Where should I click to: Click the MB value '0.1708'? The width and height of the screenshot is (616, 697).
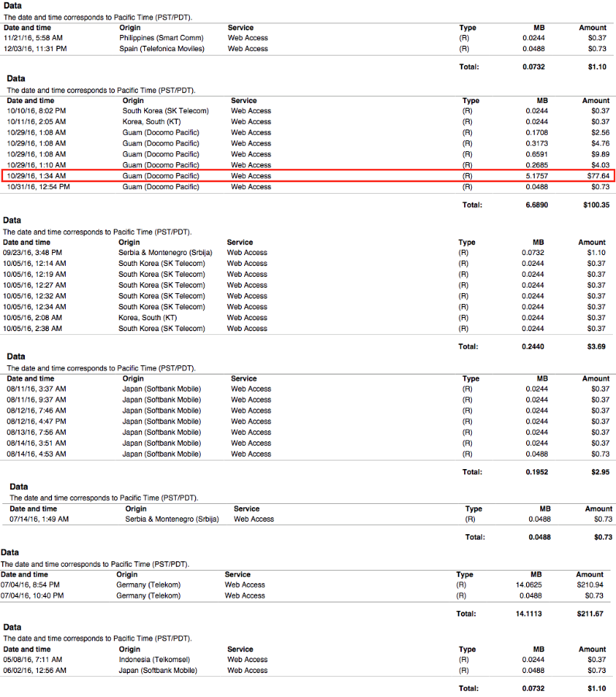[x=537, y=133]
